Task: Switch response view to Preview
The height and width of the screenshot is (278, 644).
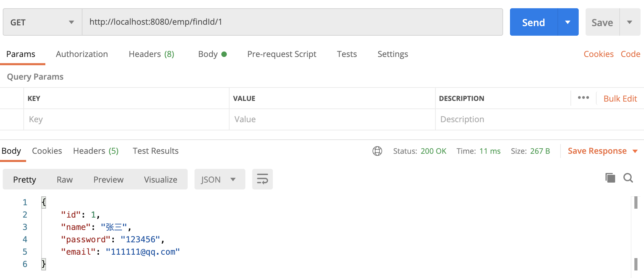Action: click(108, 179)
